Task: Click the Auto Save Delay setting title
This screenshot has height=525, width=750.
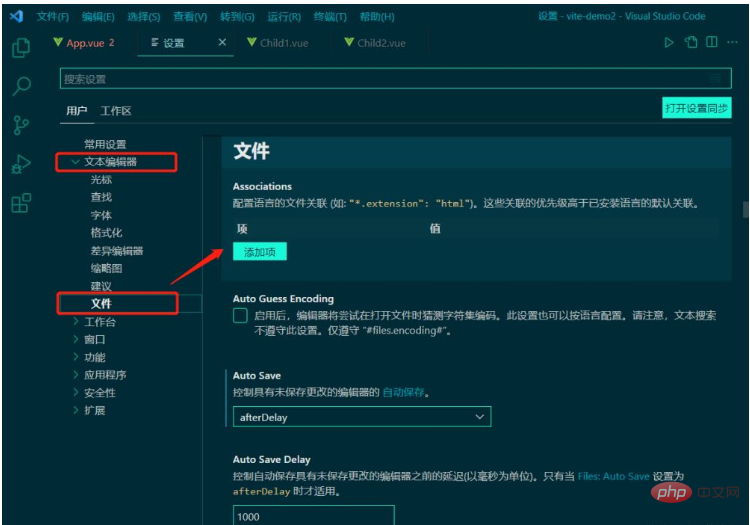Action: (x=272, y=459)
